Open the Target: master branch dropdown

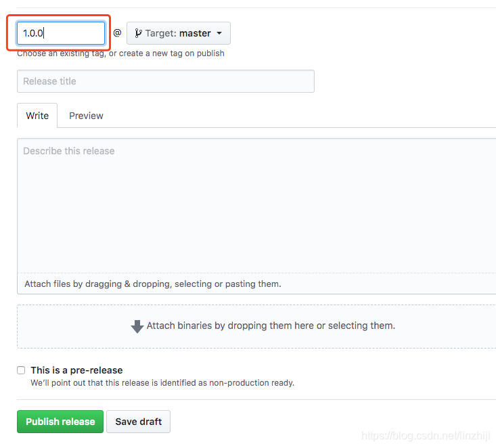tap(179, 33)
